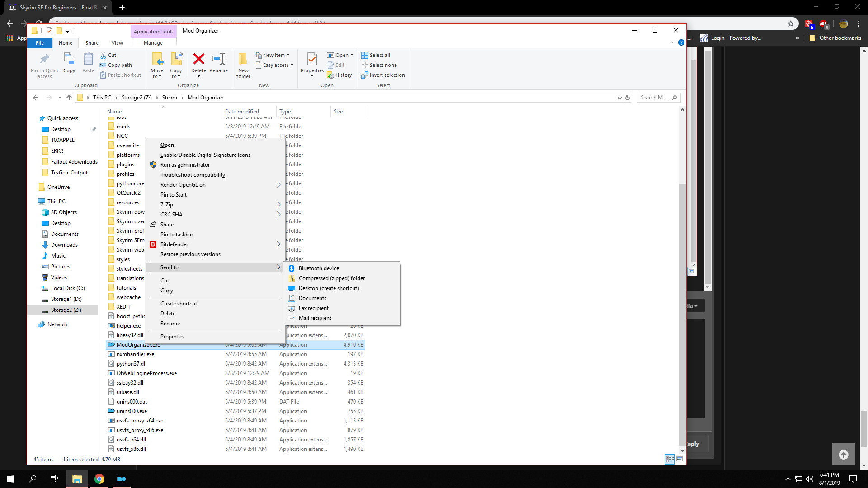The height and width of the screenshot is (488, 868).
Task: Select Local Disk (C:) in navigation pane
Action: [68, 288]
